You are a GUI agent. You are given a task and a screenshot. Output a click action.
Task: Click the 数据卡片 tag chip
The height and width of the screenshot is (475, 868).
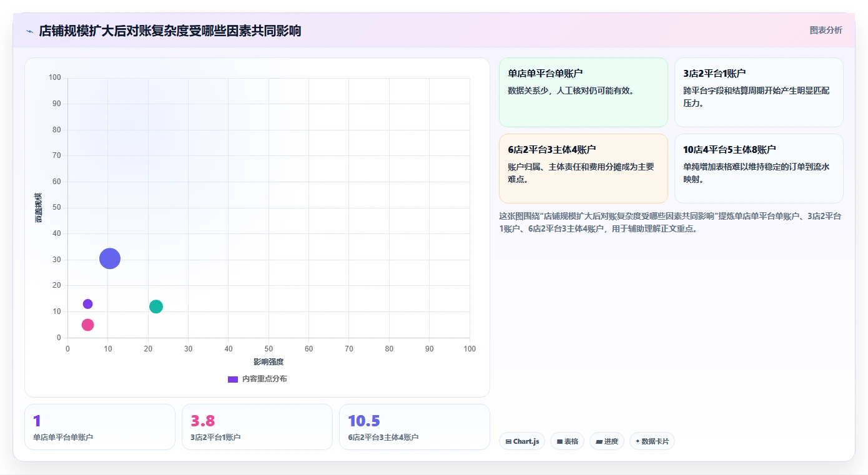click(x=652, y=441)
